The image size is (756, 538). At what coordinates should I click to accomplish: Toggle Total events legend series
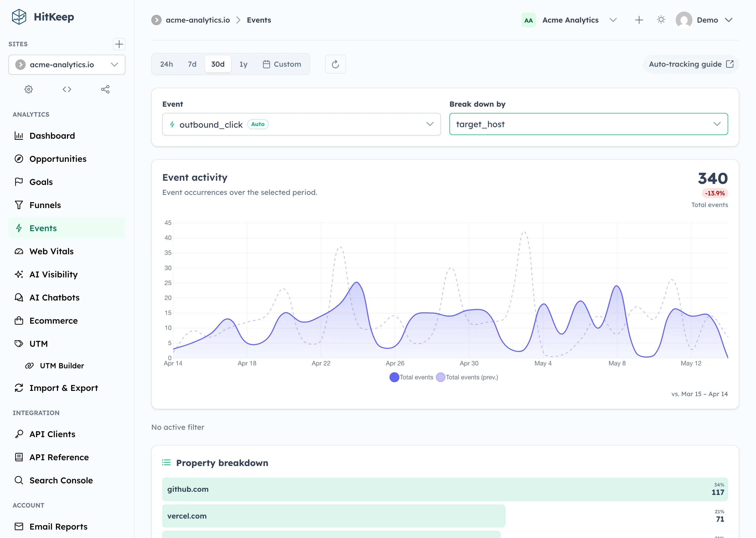[411, 377]
